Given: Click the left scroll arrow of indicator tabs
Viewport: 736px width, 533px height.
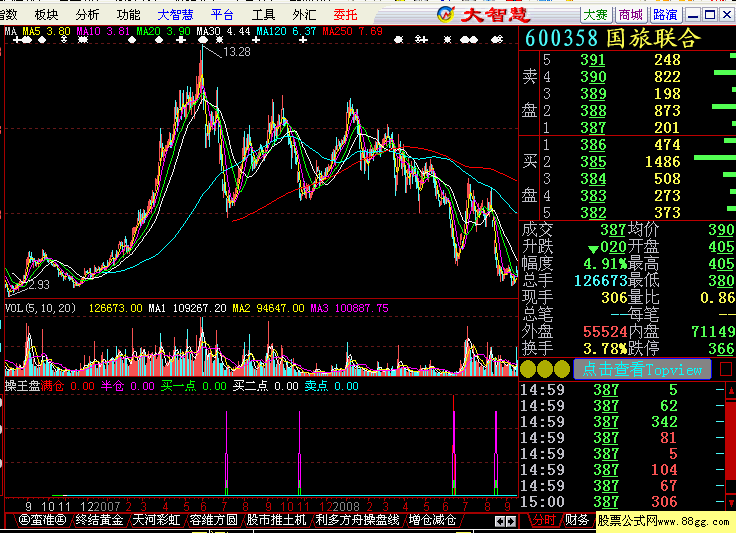Looking at the screenshot, I should 500,521.
